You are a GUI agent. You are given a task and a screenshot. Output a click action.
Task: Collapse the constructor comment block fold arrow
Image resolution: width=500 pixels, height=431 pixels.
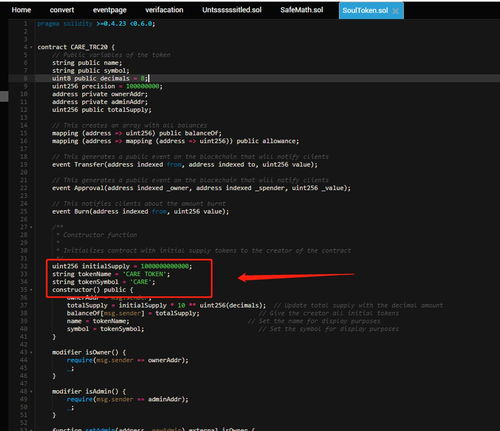click(x=31, y=227)
